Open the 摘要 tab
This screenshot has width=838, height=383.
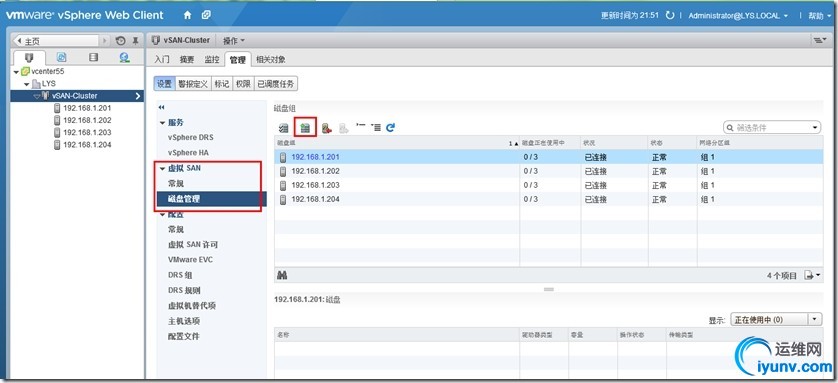tap(187, 59)
